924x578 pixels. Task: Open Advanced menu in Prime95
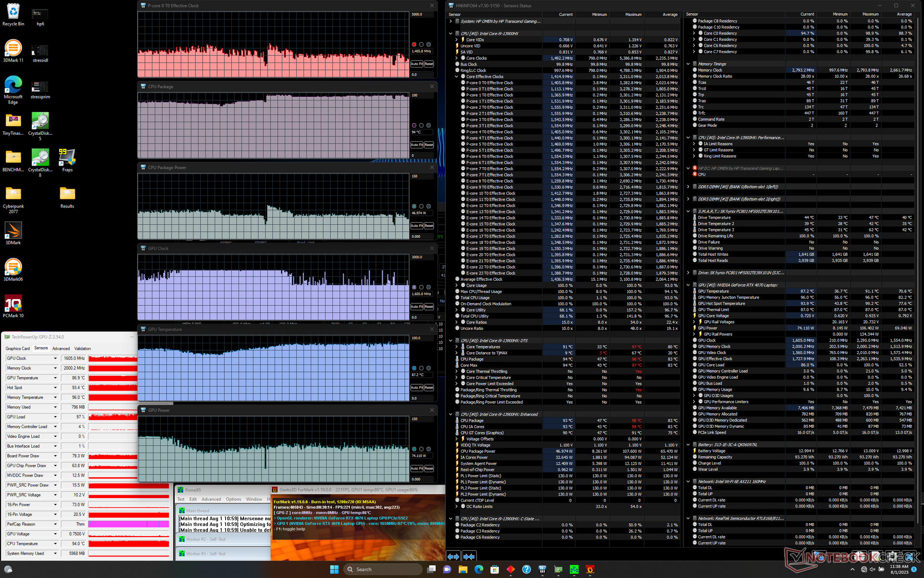[x=211, y=499]
